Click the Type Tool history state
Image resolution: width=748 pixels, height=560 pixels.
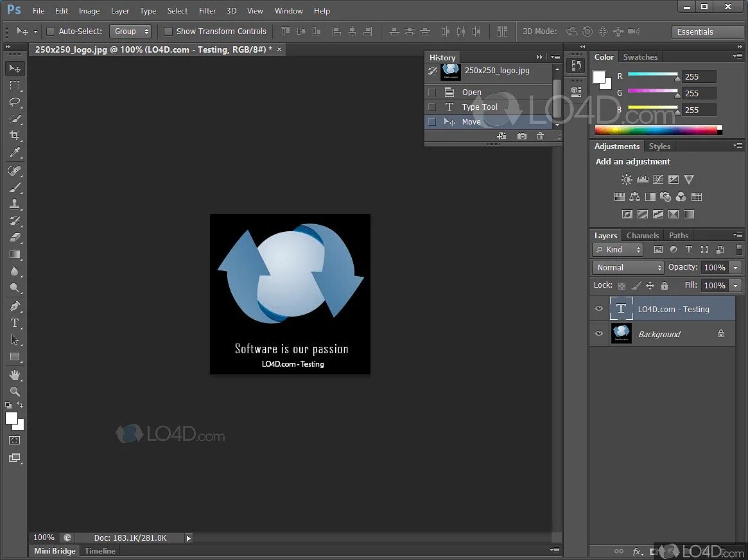(x=480, y=107)
